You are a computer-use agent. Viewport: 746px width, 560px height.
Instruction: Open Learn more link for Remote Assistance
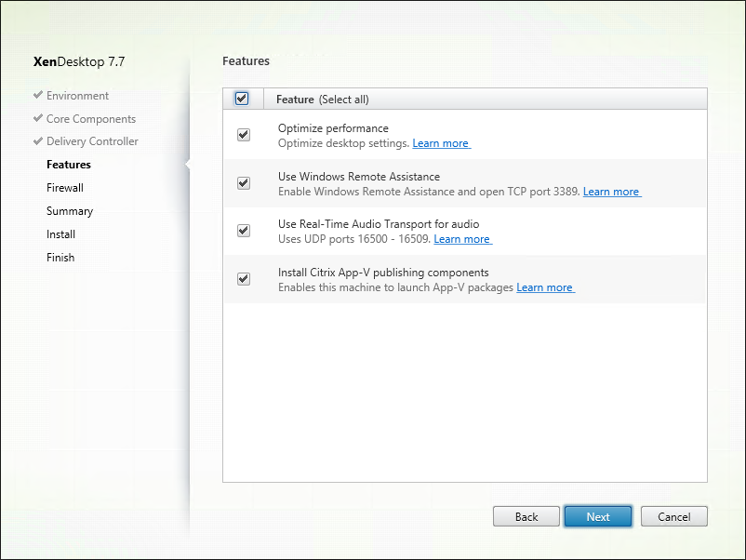612,192
